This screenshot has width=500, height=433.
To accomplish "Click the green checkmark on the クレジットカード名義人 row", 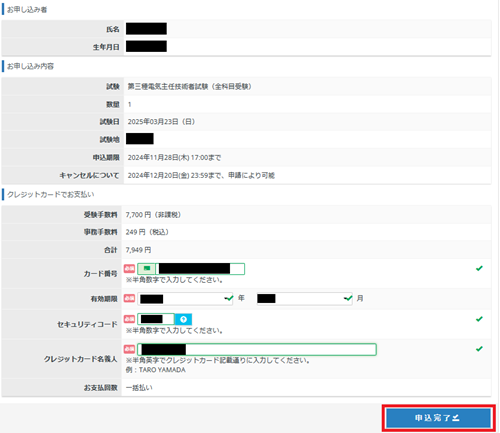I will click(x=479, y=349).
